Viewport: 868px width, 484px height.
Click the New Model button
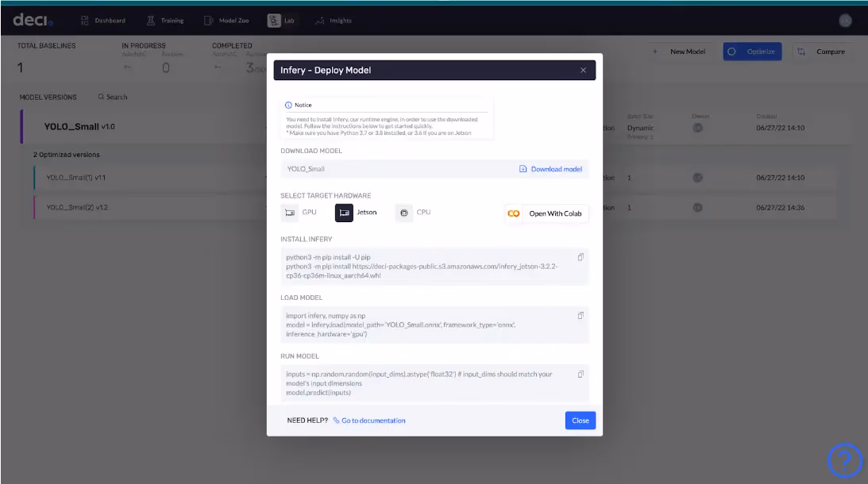point(680,52)
